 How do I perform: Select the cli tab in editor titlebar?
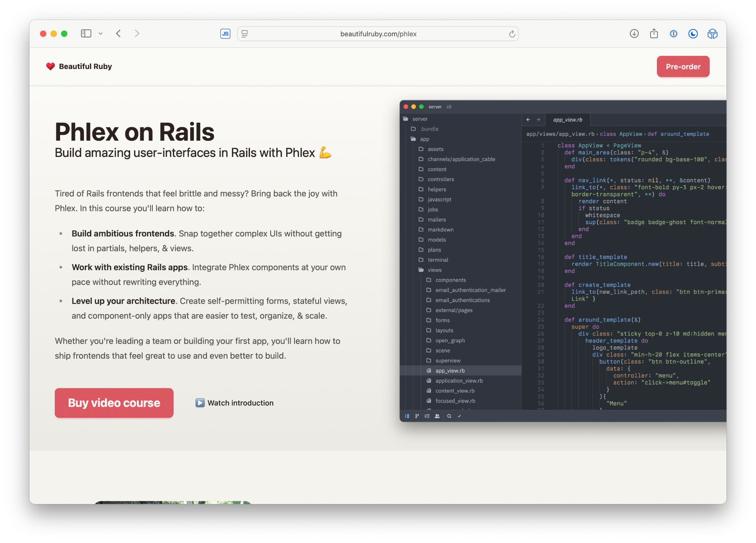(x=449, y=107)
